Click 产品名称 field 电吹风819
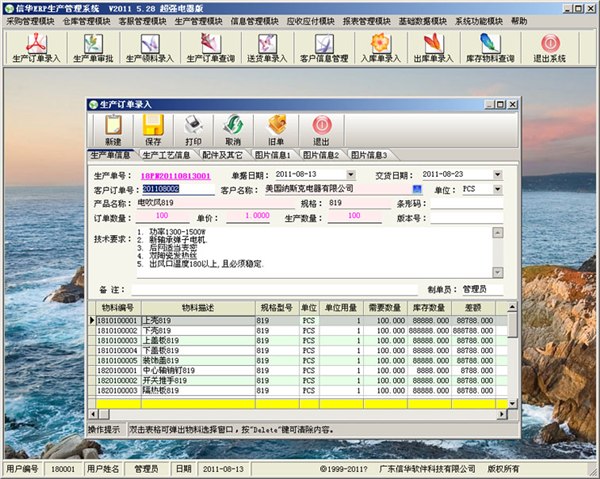Viewport: 600px width, 479px height. click(216, 203)
